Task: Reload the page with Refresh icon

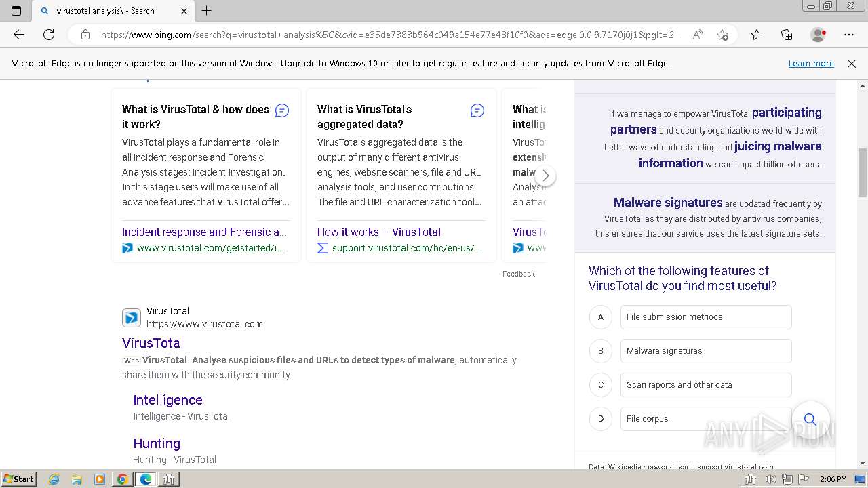Action: (x=49, y=35)
